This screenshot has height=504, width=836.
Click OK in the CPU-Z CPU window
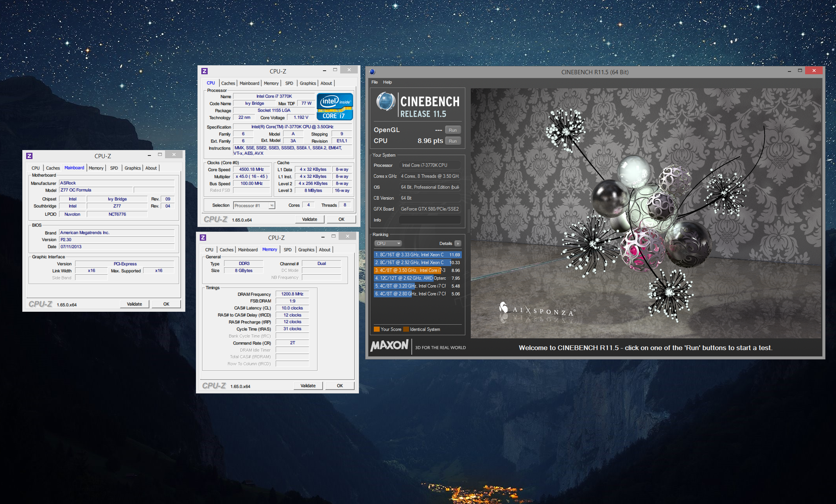pyautogui.click(x=341, y=219)
